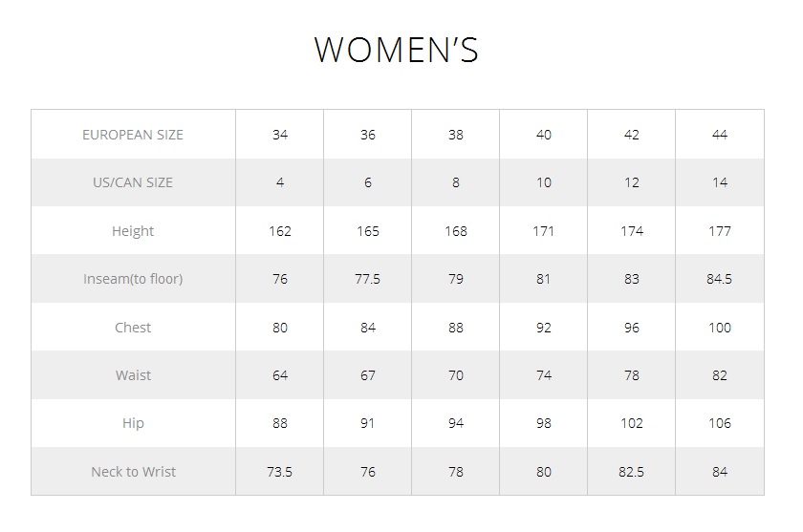The width and height of the screenshot is (803, 532).
Task: Click waist value 74
Action: click(x=543, y=375)
